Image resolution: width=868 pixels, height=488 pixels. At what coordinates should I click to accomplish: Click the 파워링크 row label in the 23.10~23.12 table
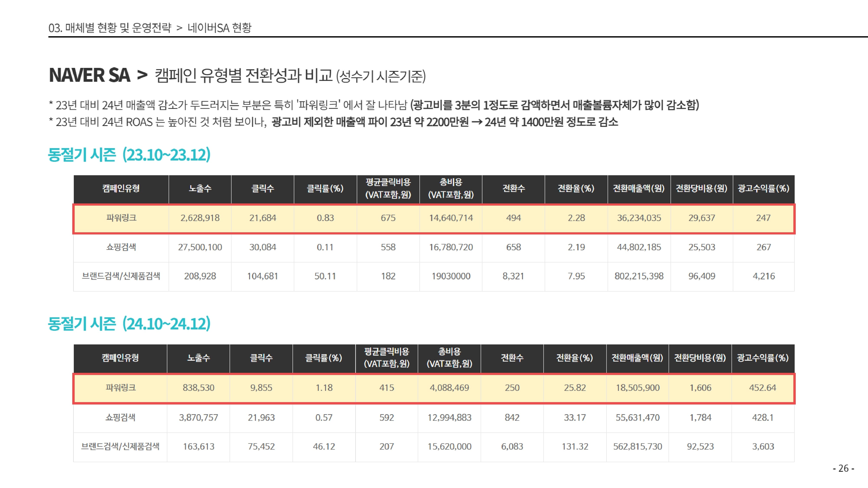[121, 218]
